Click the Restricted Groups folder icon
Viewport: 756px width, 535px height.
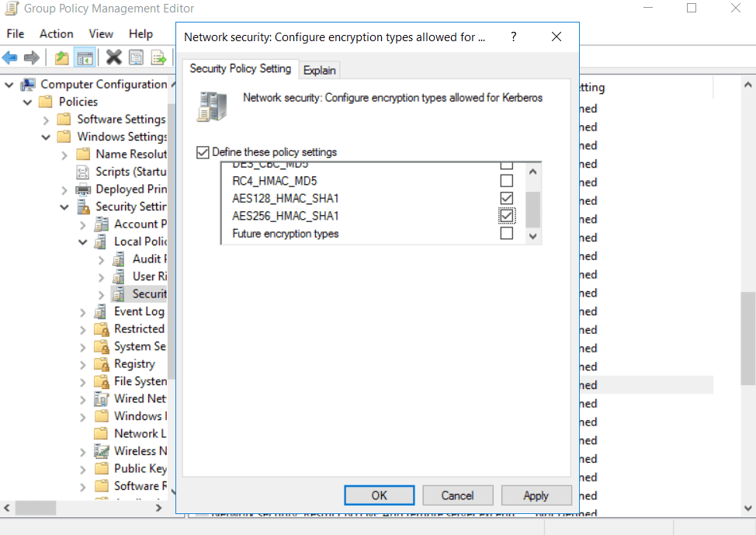click(x=101, y=329)
